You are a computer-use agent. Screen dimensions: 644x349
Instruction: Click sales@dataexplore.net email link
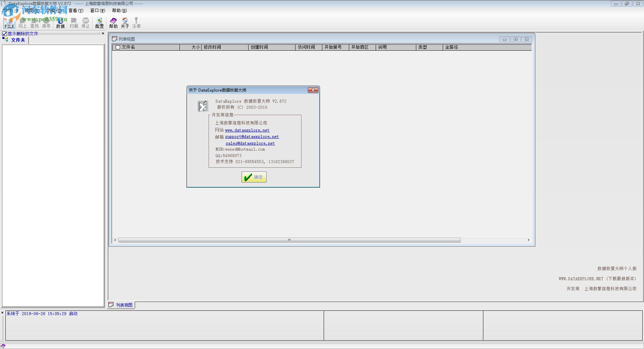coord(250,143)
